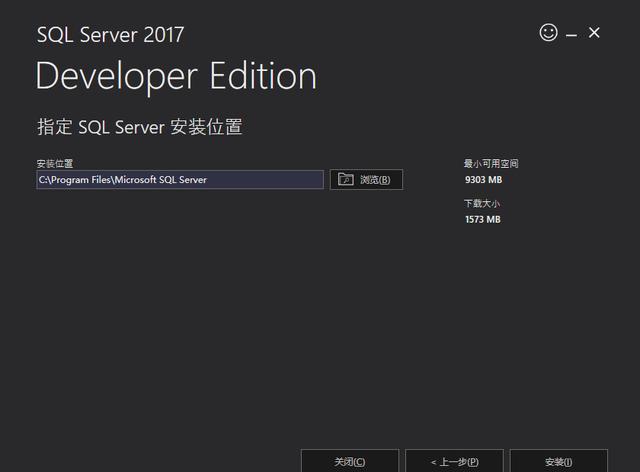
Task: Click the folder icon on the browse button
Action: [x=345, y=179]
